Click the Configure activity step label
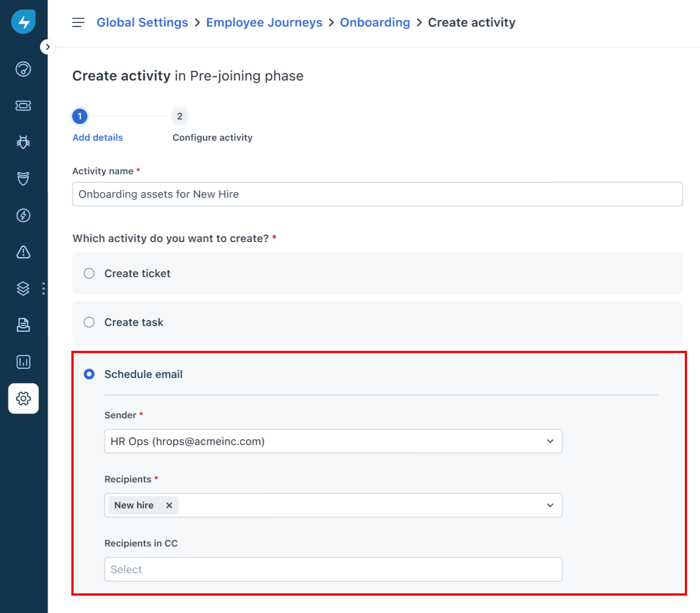Image resolution: width=700 pixels, height=613 pixels. pos(212,138)
